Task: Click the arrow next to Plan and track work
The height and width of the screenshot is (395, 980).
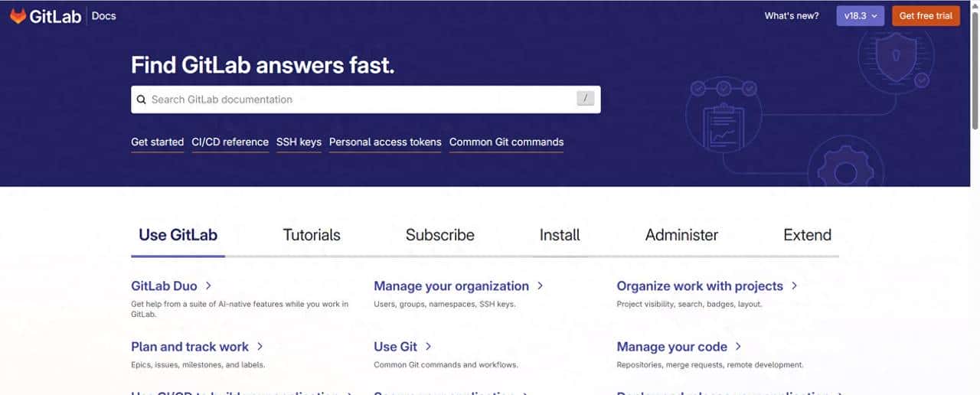Action: click(260, 347)
